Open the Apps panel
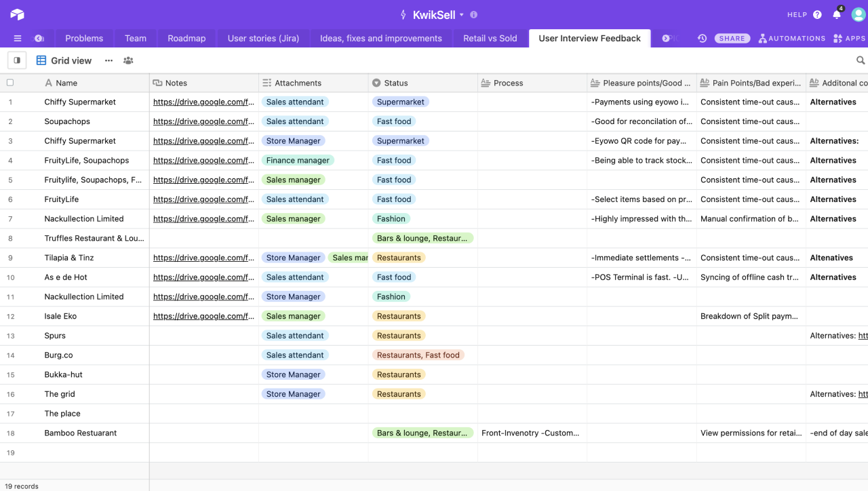The image size is (868, 491). [x=848, y=38]
